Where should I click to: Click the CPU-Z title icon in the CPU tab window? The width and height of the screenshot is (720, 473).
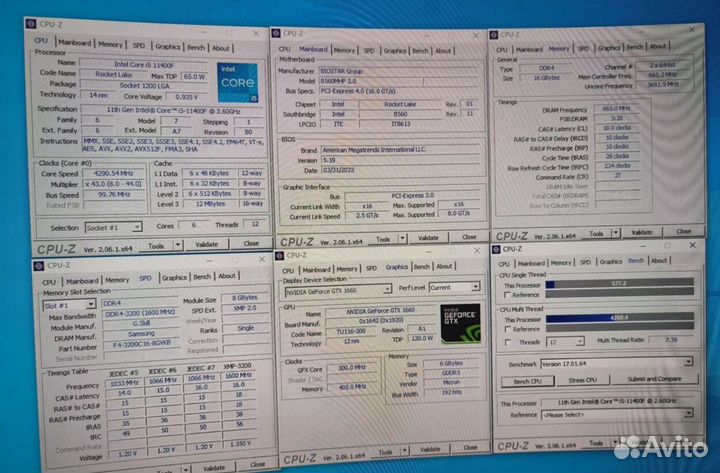tap(31, 24)
